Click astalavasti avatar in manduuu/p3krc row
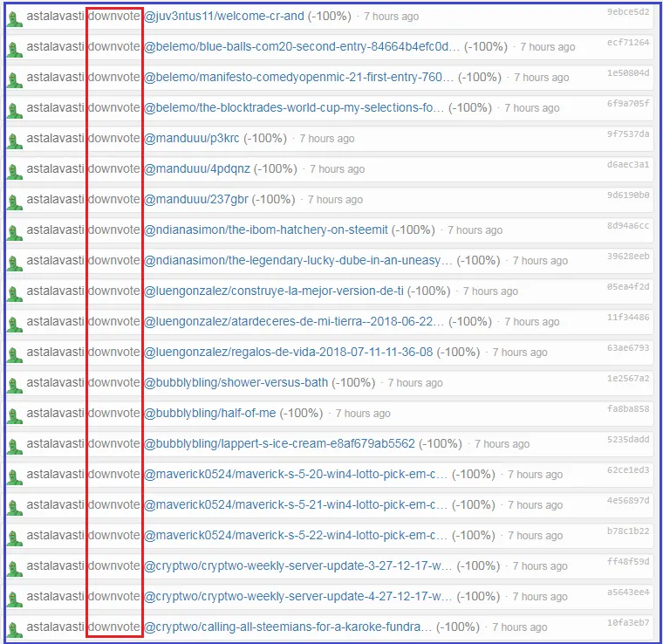 click(x=15, y=140)
